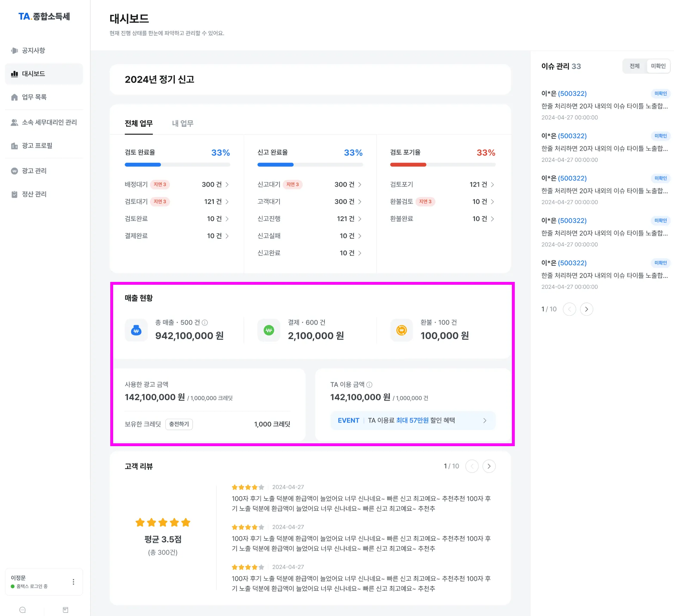Viewport: 674px width, 616px height.
Task: Open 광고 프로필 in the sidebar
Action: [x=44, y=146]
